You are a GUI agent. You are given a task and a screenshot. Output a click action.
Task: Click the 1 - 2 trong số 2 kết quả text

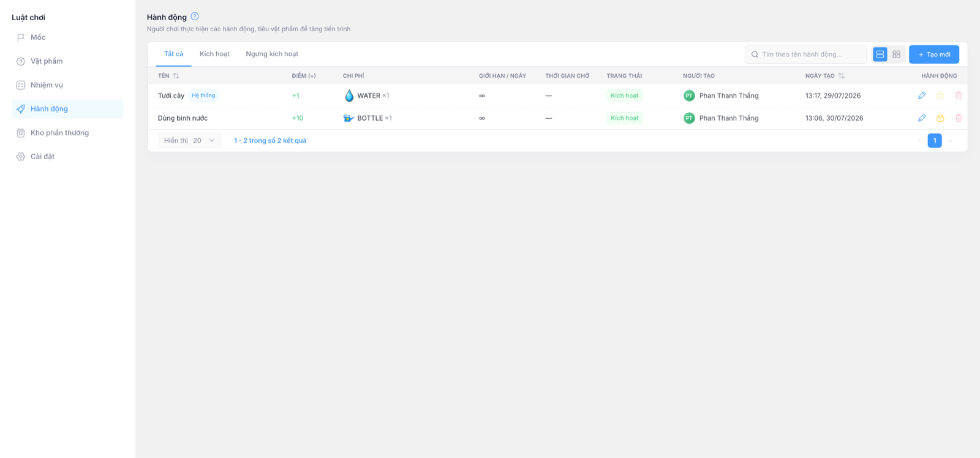[x=270, y=141]
